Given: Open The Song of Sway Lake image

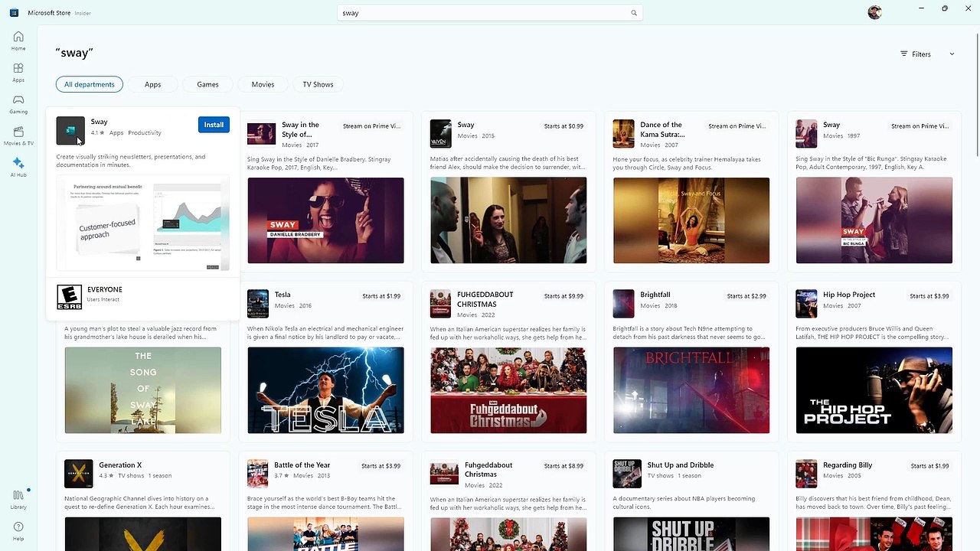Looking at the screenshot, I should (143, 390).
